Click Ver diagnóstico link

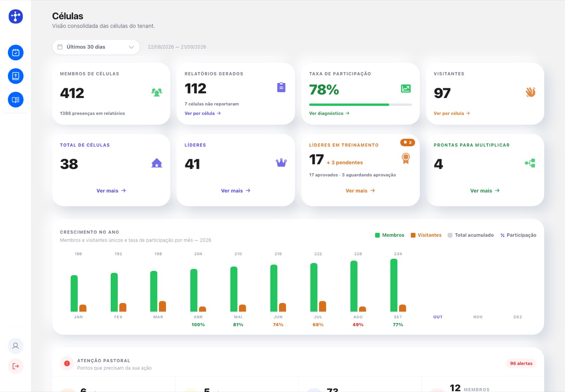tap(329, 113)
